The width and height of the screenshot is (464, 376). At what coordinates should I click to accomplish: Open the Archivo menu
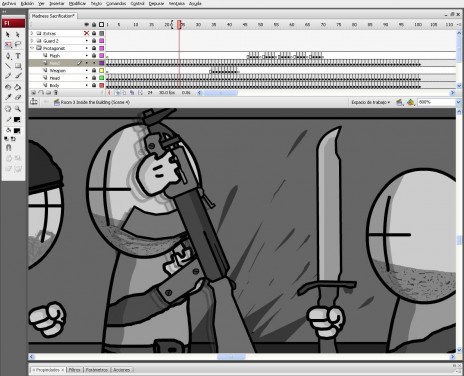9,4
